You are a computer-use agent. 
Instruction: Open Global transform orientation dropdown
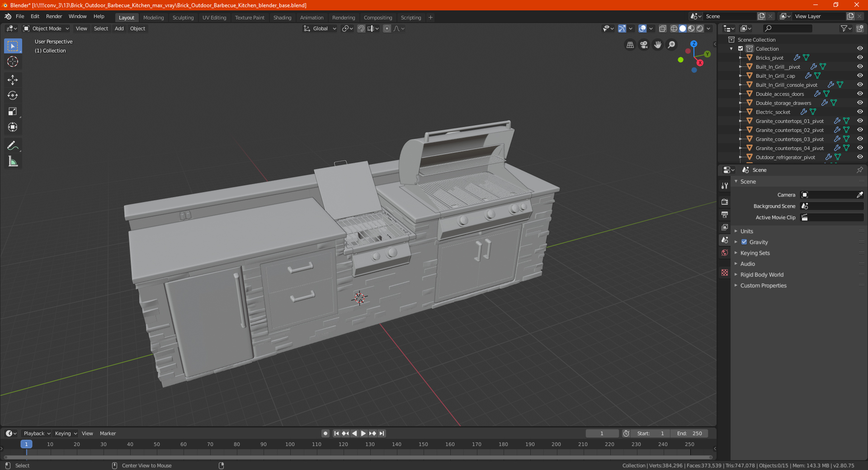click(x=320, y=28)
